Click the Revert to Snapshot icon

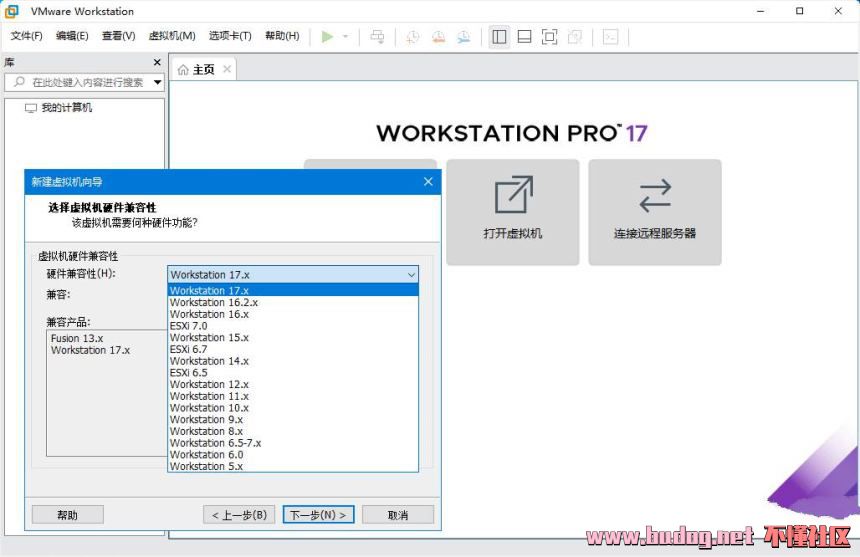438,37
